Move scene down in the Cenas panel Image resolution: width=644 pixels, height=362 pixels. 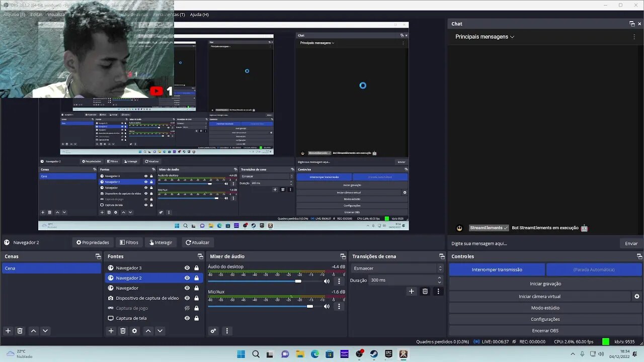[x=45, y=331]
